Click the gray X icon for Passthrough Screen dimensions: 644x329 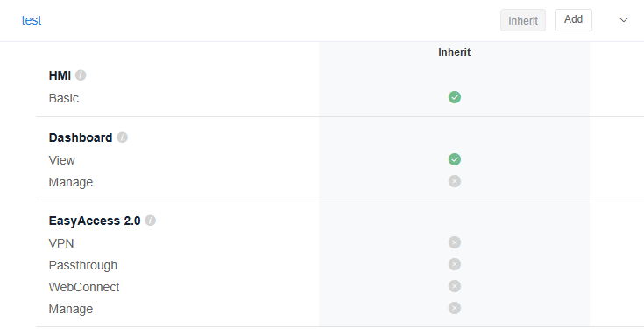454,264
